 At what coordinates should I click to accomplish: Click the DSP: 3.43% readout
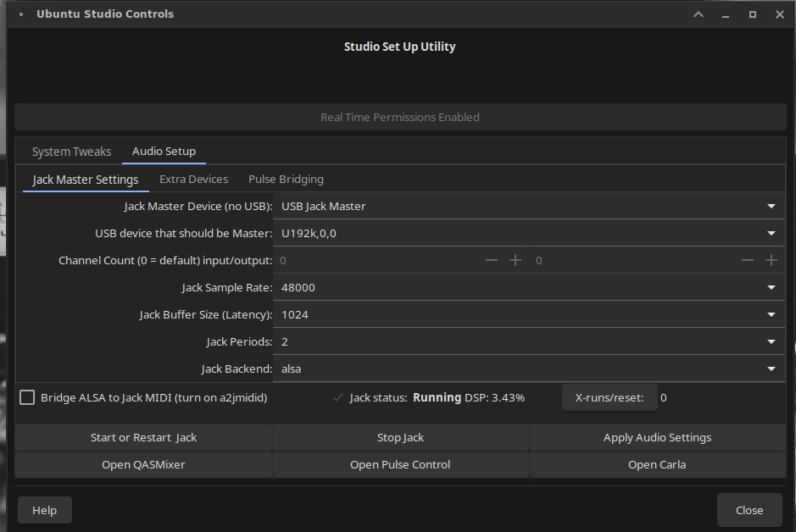[x=494, y=397]
